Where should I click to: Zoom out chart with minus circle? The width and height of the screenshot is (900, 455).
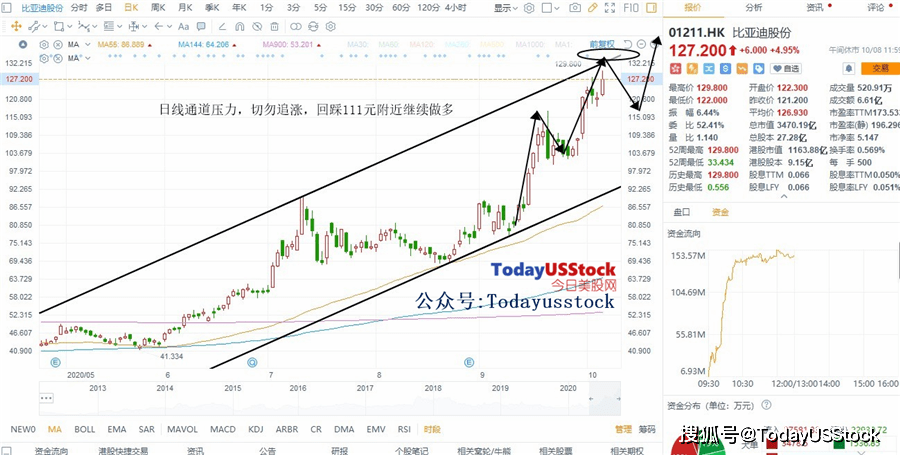[x=641, y=44]
